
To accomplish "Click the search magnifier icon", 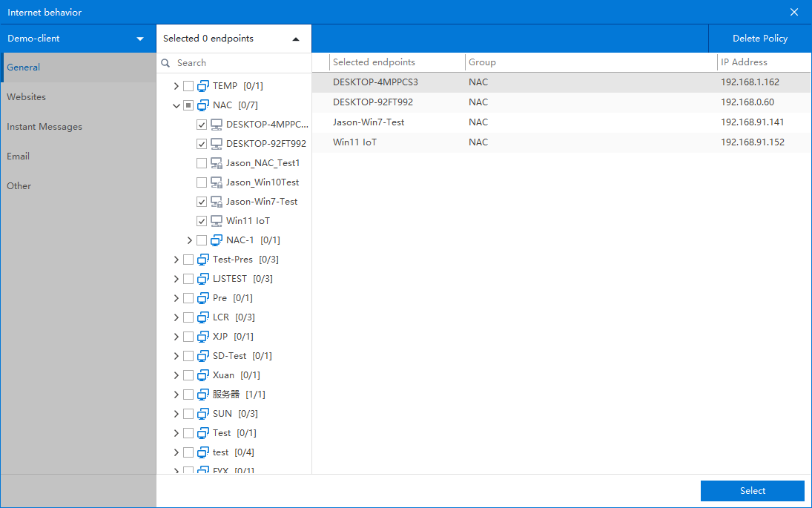I will (166, 63).
